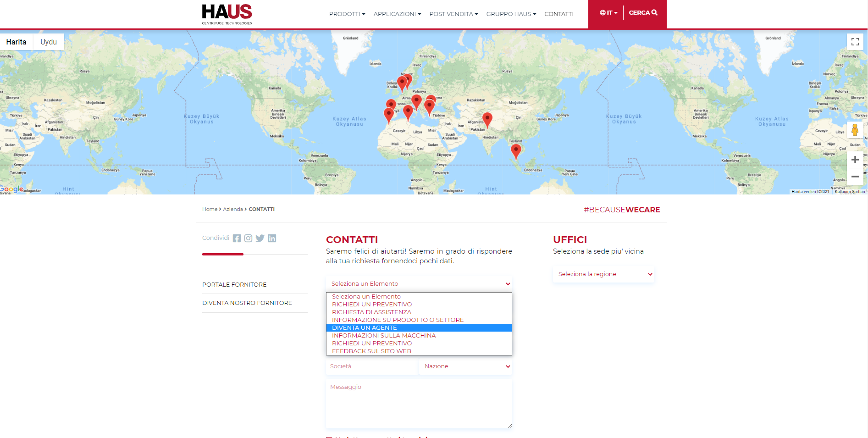
Task: Click the HAUS logo
Action: pyautogui.click(x=227, y=14)
